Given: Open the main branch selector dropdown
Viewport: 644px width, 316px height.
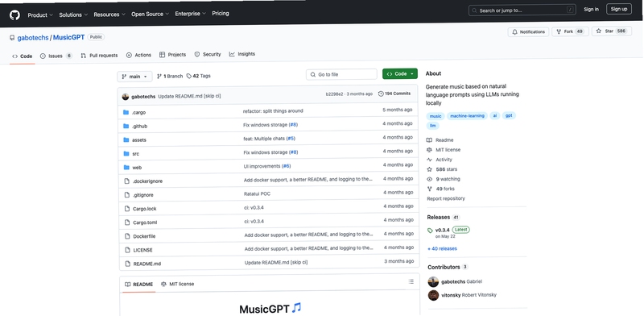Looking at the screenshot, I should (134, 77).
